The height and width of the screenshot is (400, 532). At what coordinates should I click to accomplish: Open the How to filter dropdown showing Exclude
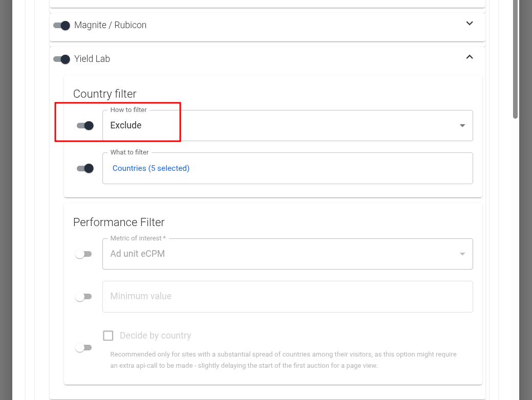(276, 126)
